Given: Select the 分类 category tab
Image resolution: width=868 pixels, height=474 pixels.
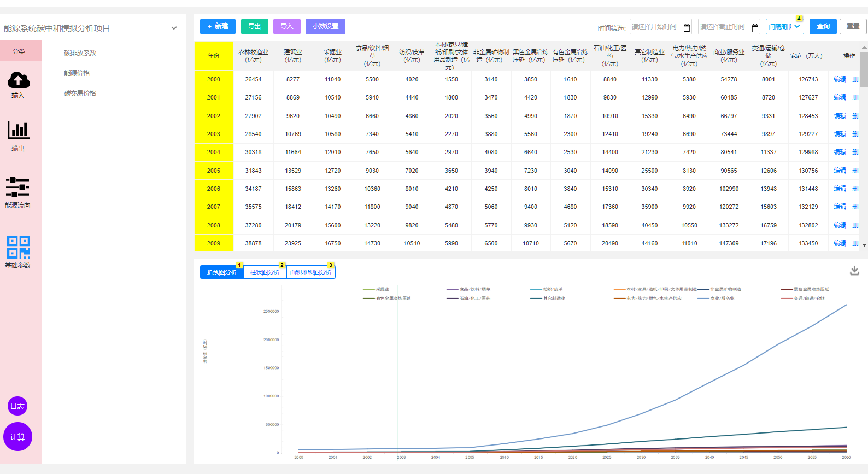Looking at the screenshot, I should [x=20, y=51].
